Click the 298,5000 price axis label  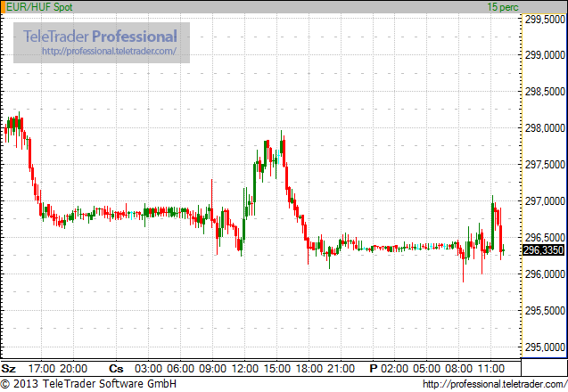545,92
